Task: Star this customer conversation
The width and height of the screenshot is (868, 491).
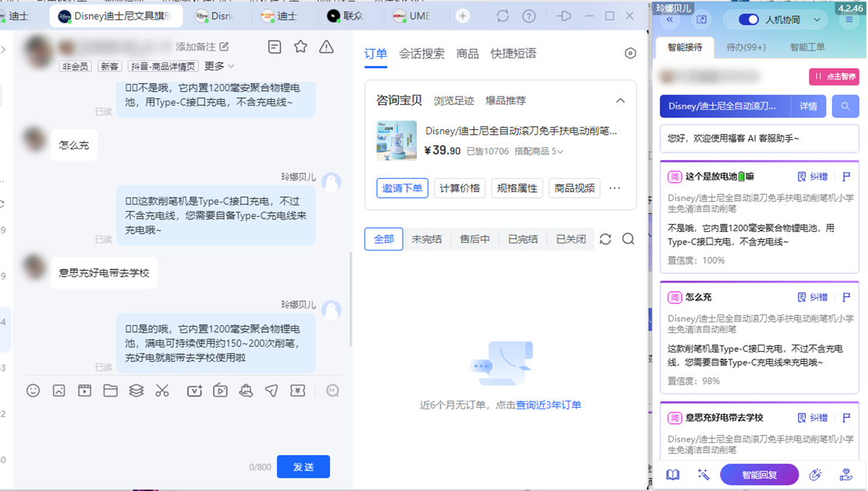Action: pyautogui.click(x=300, y=47)
